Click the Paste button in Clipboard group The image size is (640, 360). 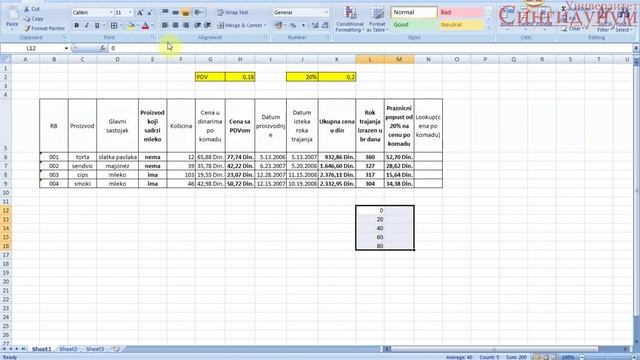(12, 18)
